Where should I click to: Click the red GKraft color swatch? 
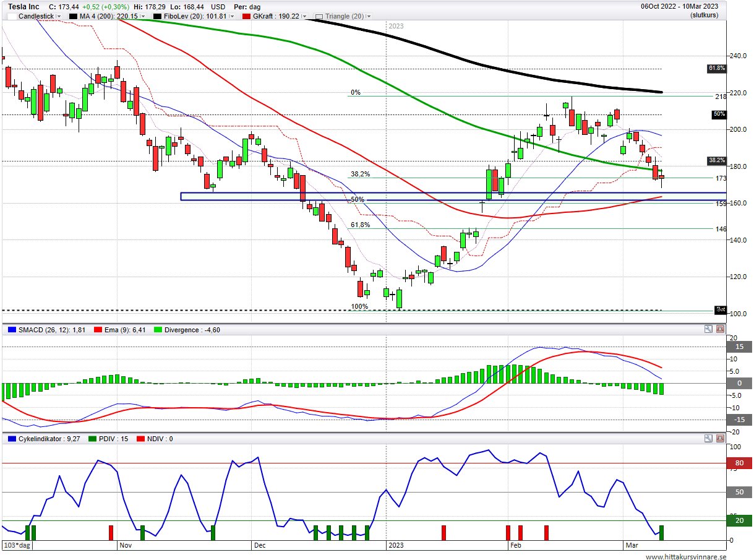click(x=246, y=16)
